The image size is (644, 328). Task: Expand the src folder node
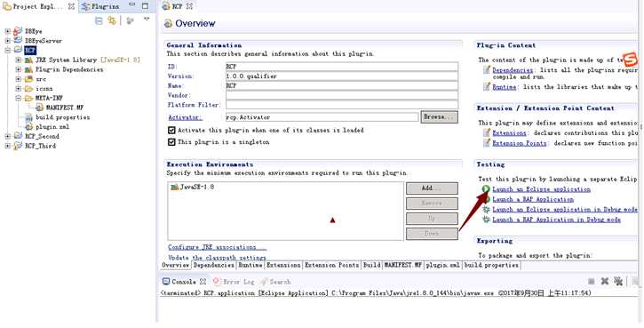(x=18, y=79)
